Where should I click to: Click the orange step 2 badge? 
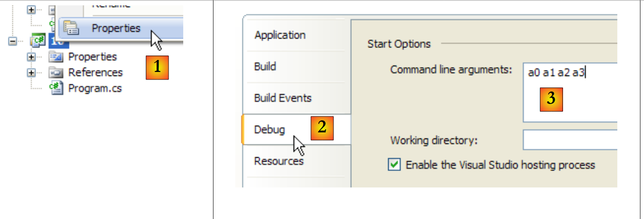(x=322, y=128)
